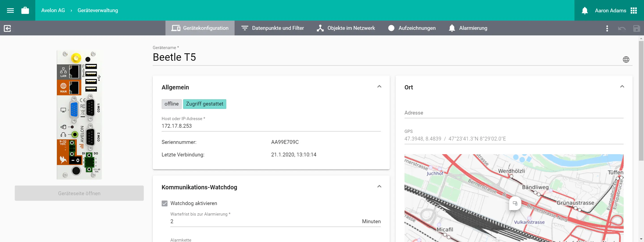Click the Geräteseite öffnen button
The height and width of the screenshot is (242, 644).
[x=79, y=193]
